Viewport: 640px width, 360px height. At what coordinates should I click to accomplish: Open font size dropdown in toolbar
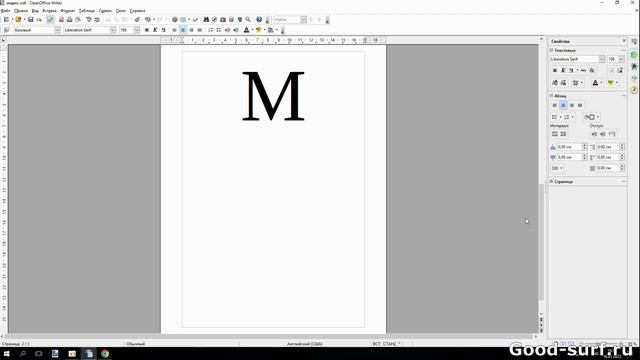(x=136, y=30)
